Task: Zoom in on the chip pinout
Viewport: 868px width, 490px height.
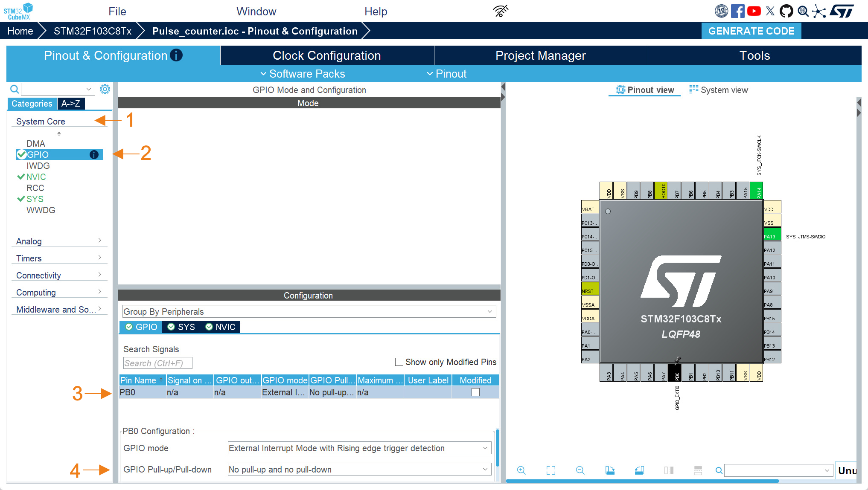Action: (x=521, y=470)
